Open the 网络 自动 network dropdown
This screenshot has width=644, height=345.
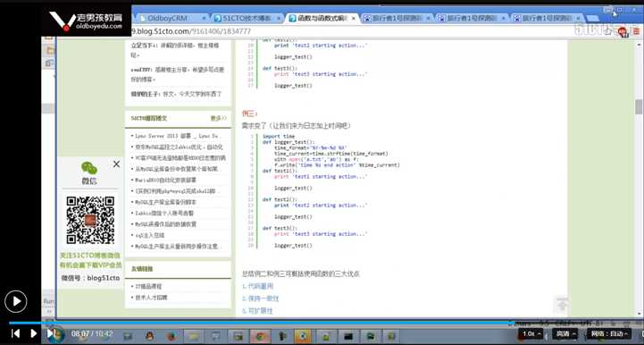(609, 334)
